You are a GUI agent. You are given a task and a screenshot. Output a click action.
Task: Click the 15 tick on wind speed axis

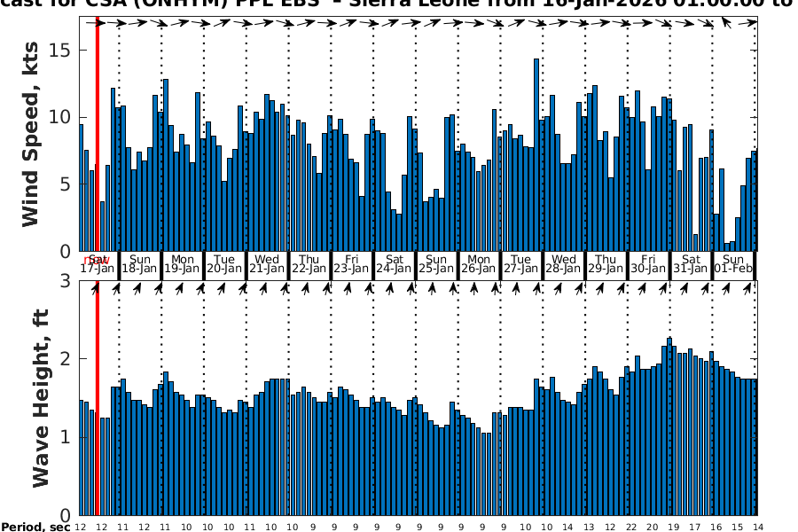pos(60,51)
